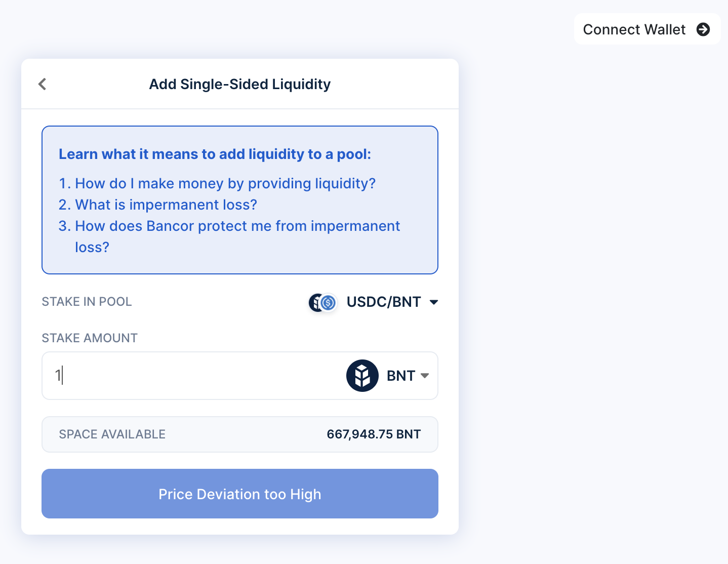Click the Connect Wallet button
The height and width of the screenshot is (564, 728).
[x=634, y=29]
